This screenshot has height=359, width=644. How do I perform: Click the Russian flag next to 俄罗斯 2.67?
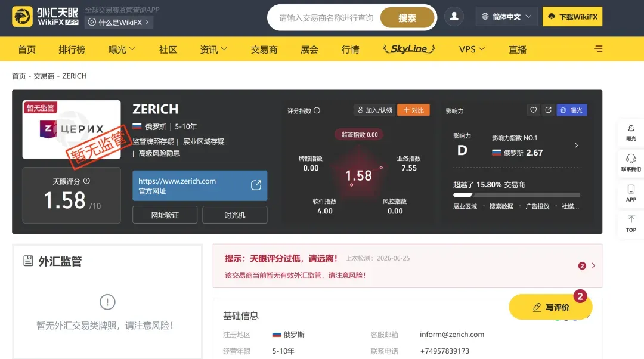tap(496, 153)
